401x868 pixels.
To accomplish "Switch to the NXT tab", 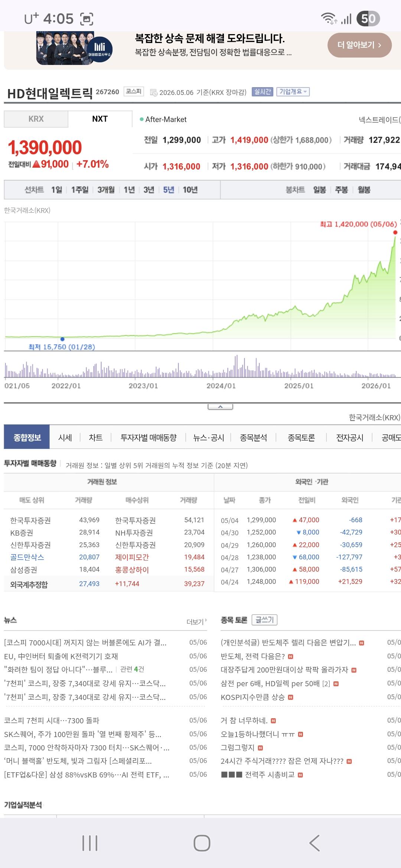I will tap(100, 119).
